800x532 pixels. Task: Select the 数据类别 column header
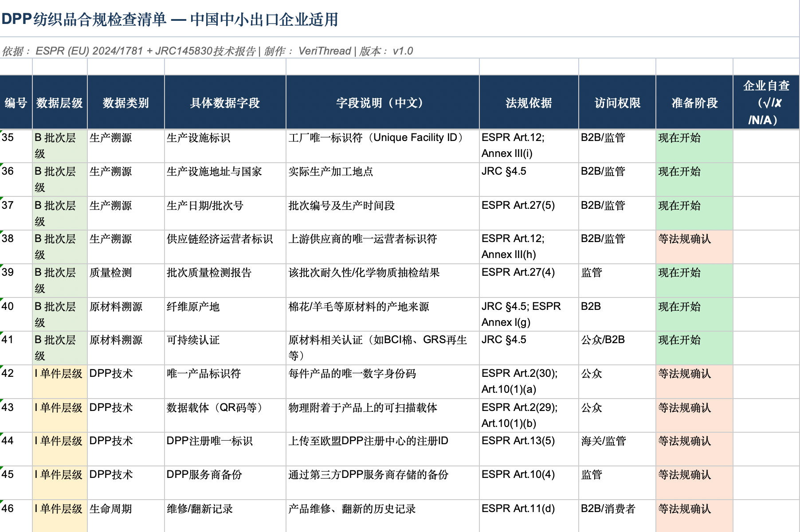tap(126, 102)
